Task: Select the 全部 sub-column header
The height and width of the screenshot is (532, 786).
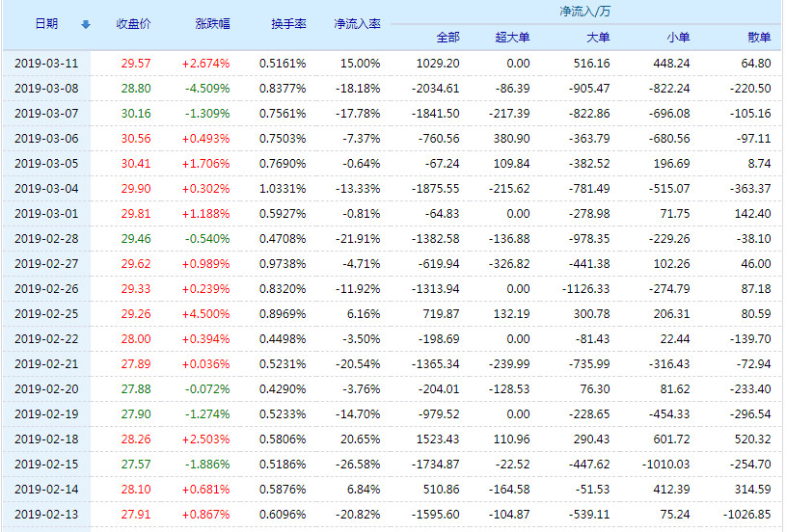Action: point(447,38)
